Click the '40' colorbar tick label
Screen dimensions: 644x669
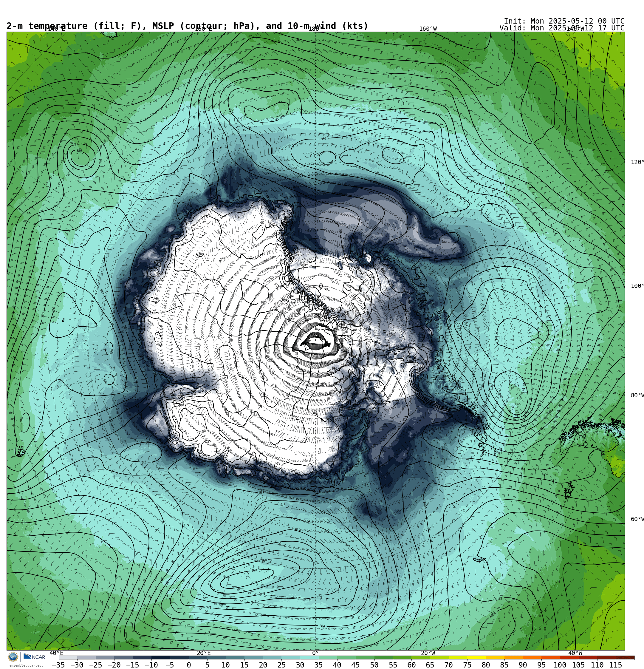(337, 665)
